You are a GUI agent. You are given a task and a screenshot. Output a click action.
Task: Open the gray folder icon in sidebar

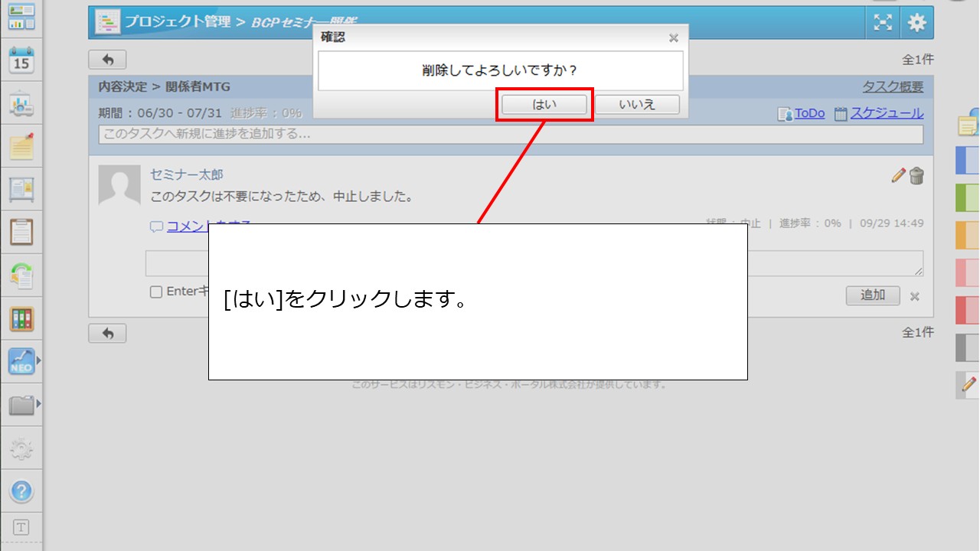point(21,404)
